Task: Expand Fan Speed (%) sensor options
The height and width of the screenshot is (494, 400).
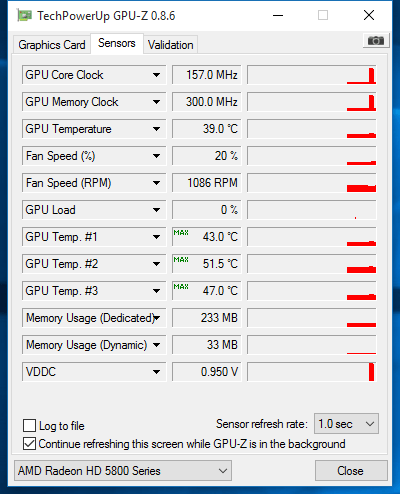Action: click(x=156, y=156)
